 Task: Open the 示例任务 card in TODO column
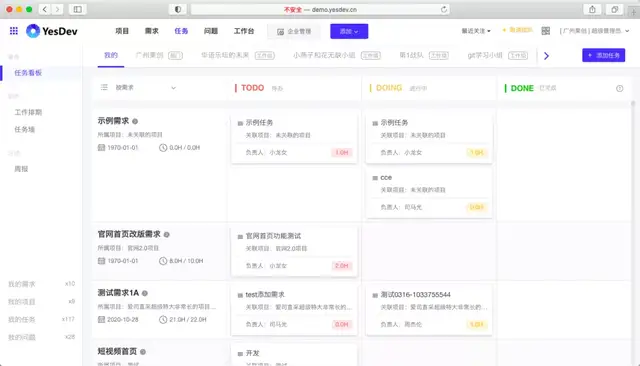click(294, 138)
